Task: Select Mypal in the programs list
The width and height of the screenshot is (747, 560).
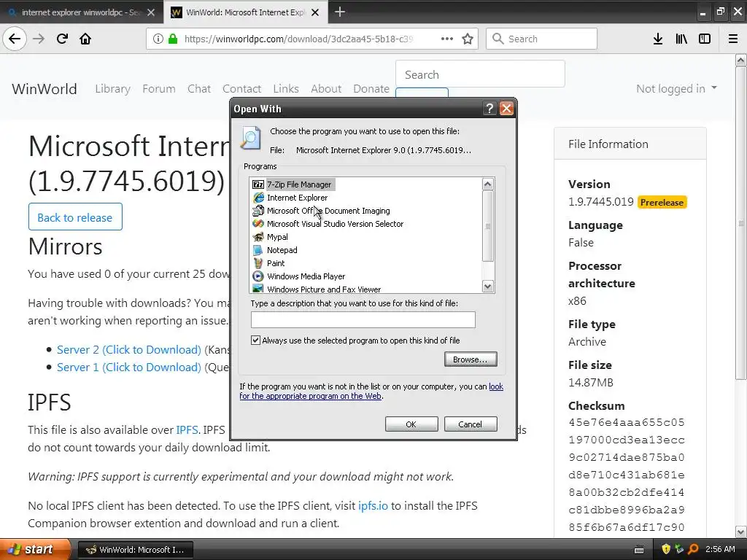Action: click(277, 237)
